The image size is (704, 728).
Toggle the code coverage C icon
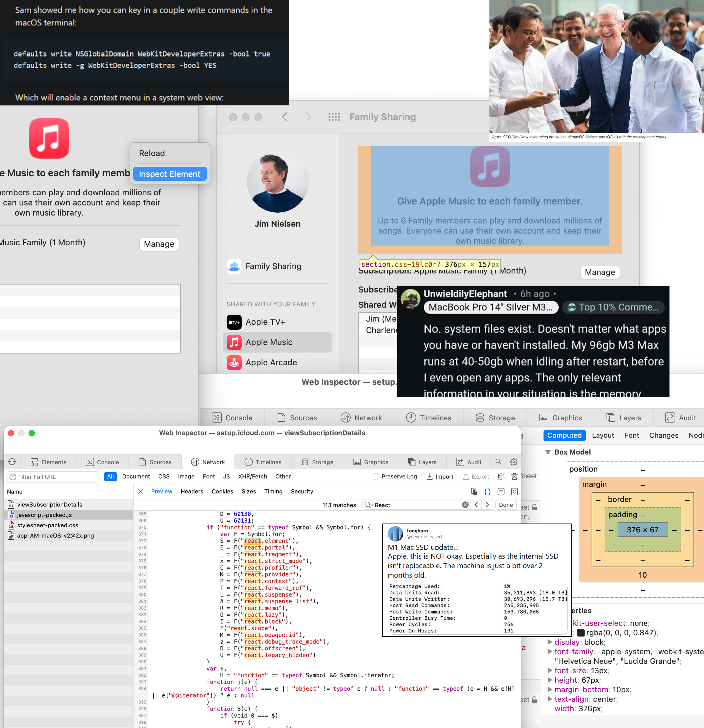(x=514, y=492)
